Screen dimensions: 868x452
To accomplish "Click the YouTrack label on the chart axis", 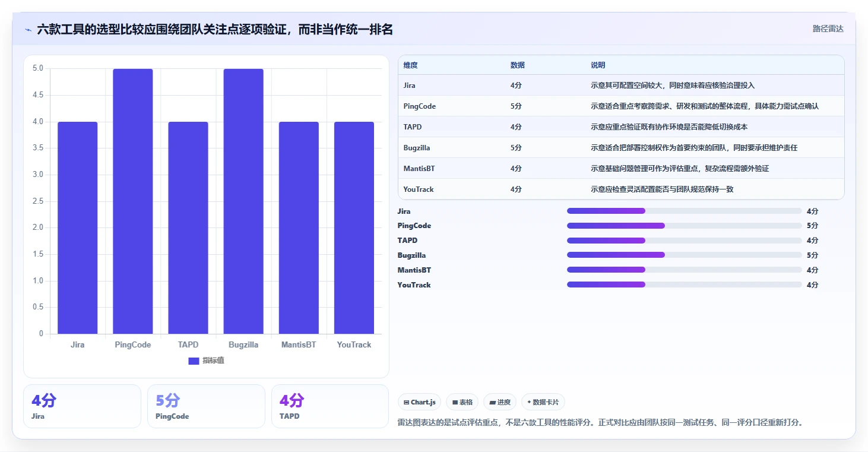I will click(x=354, y=344).
